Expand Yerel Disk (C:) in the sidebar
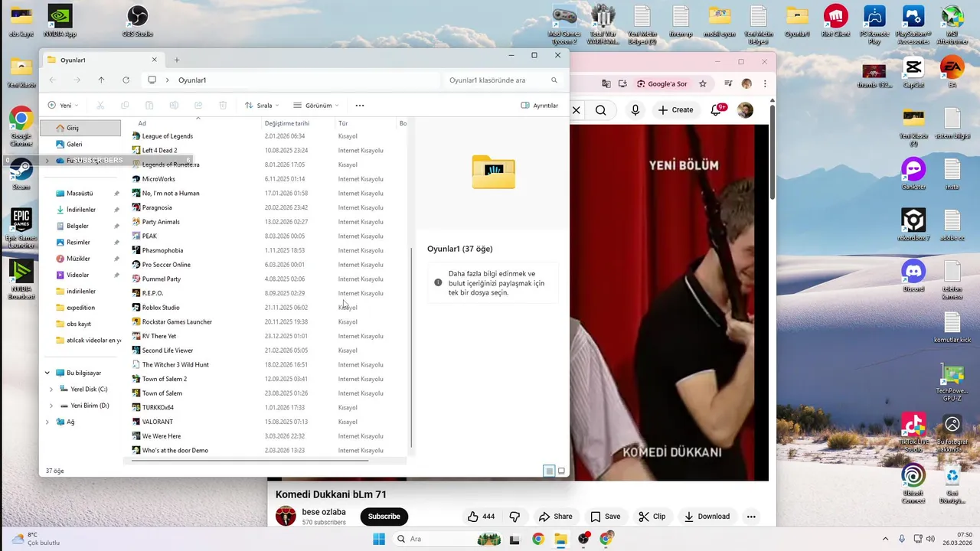The width and height of the screenshot is (980, 551). pos(51,390)
